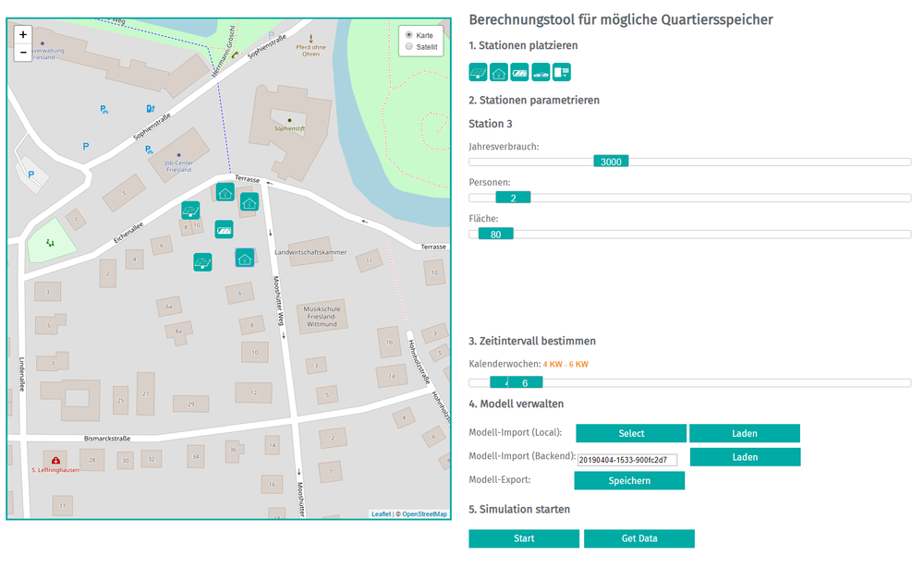Viewport: 924px width, 567px height.
Task: Open the OpenStreetMap attribution link
Action: click(x=424, y=514)
